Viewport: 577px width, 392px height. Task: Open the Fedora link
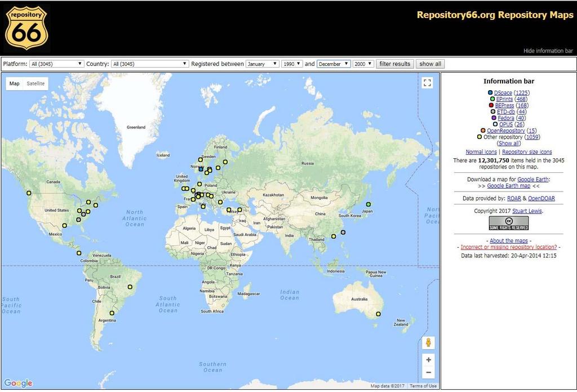(x=506, y=118)
